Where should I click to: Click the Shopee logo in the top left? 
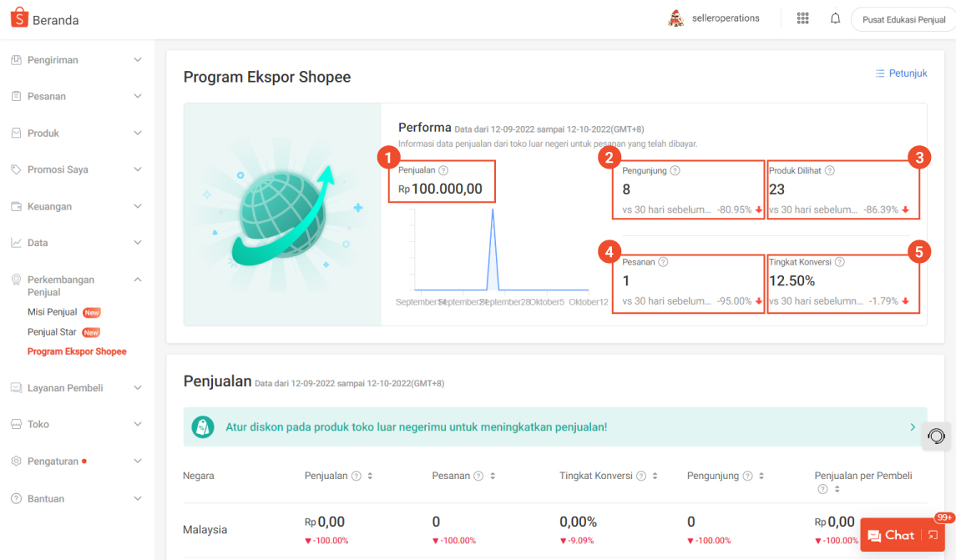[x=20, y=17]
